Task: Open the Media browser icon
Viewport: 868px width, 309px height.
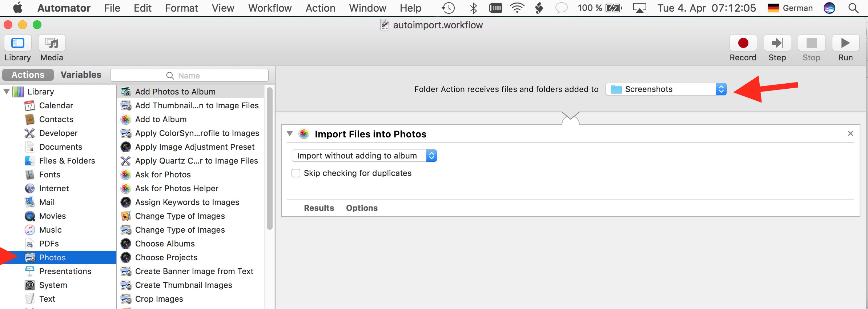Action: point(52,43)
